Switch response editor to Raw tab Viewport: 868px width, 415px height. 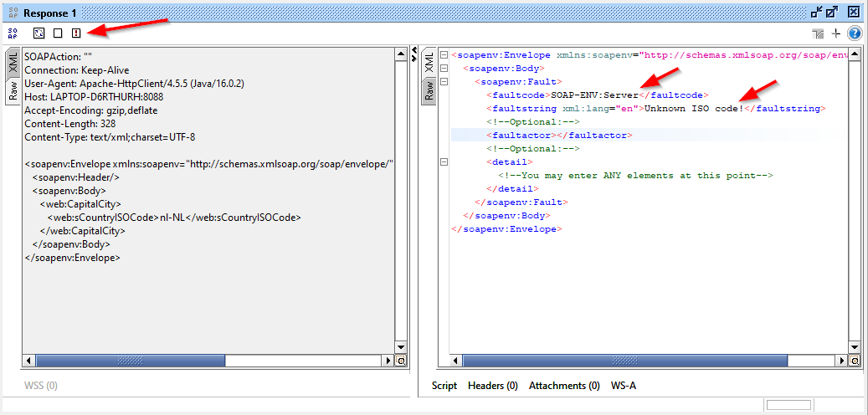pos(428,90)
